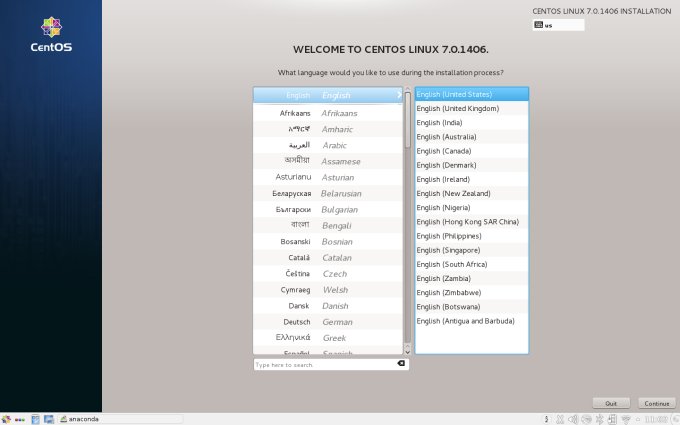Image resolution: width=680 pixels, height=425 pixels.
Task: Click the taskbar clock
Action: (656, 419)
